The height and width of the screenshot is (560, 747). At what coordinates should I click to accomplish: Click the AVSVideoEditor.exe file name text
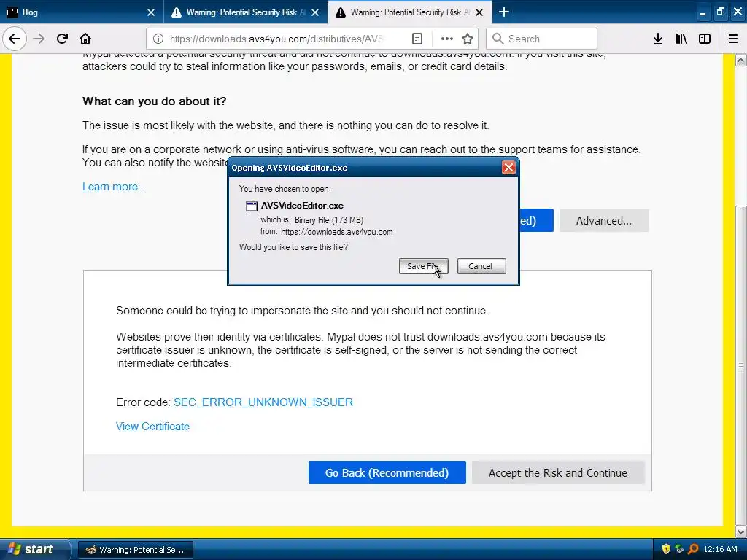click(302, 206)
